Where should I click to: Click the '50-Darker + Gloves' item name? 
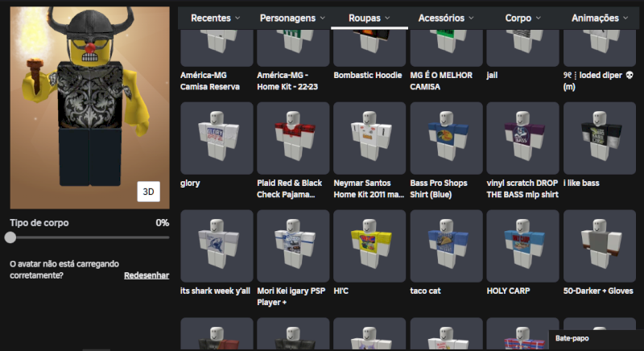[598, 291]
